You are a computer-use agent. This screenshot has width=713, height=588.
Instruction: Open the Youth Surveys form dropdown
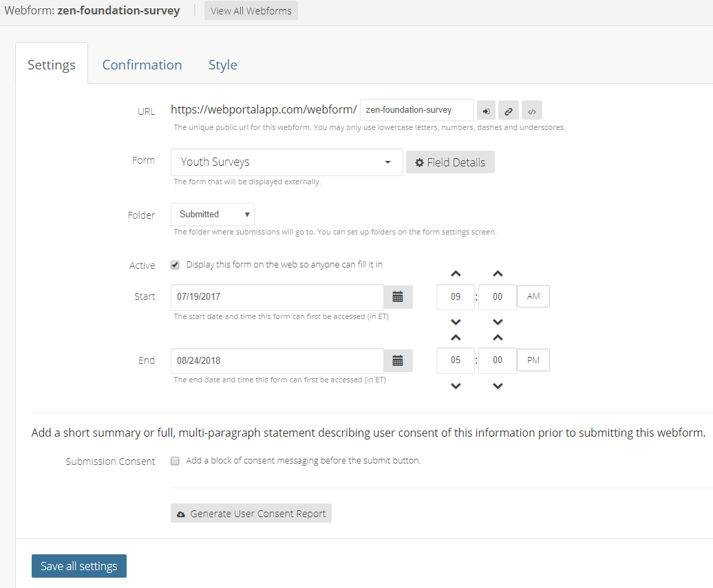point(286,162)
